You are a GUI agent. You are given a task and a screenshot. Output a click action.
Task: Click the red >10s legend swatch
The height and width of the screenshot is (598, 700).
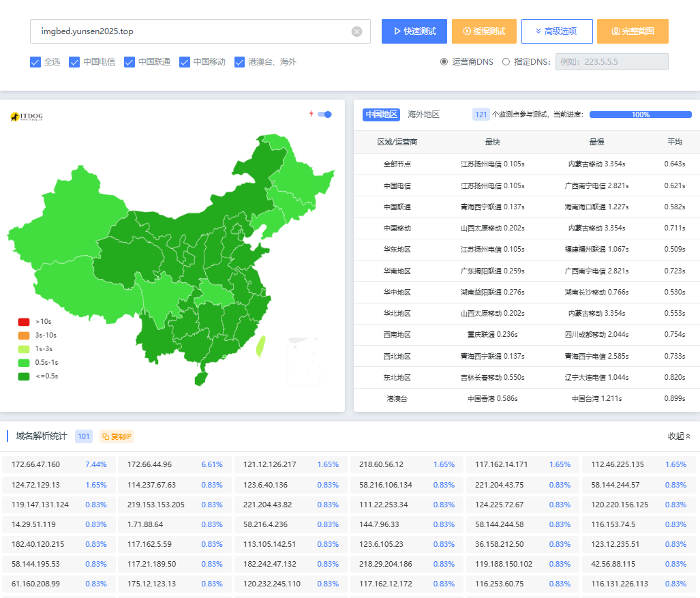24,322
